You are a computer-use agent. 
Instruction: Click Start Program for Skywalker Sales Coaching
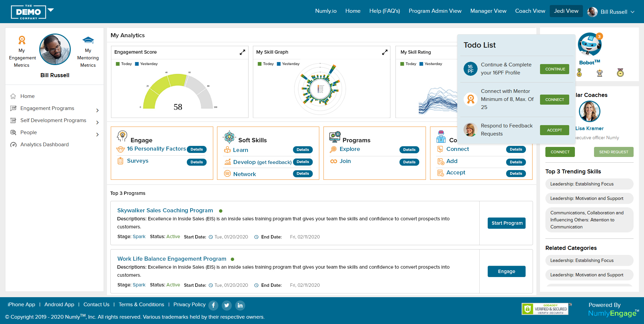pos(506,223)
